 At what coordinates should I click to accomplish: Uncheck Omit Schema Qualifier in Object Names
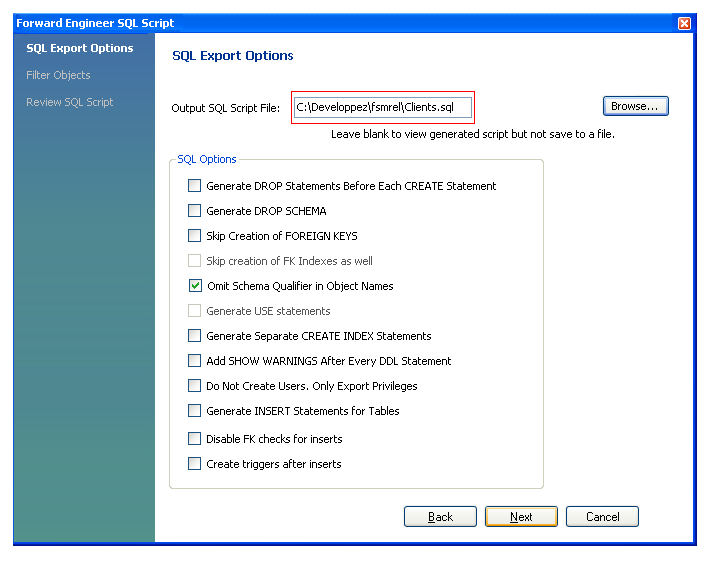(x=195, y=286)
